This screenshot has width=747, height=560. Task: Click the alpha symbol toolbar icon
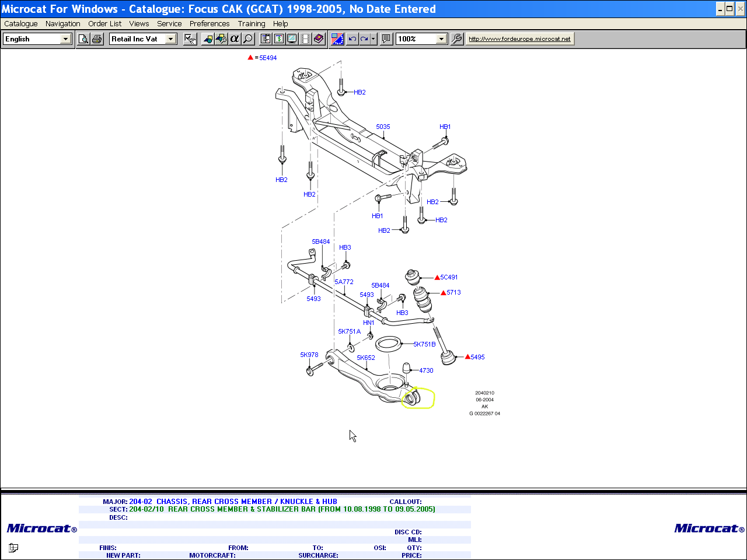pyautogui.click(x=235, y=39)
